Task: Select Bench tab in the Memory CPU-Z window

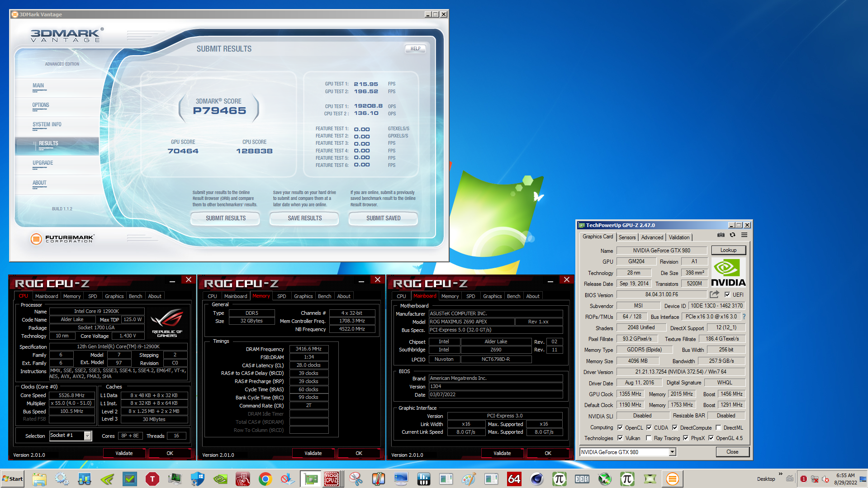Action: tap(324, 296)
